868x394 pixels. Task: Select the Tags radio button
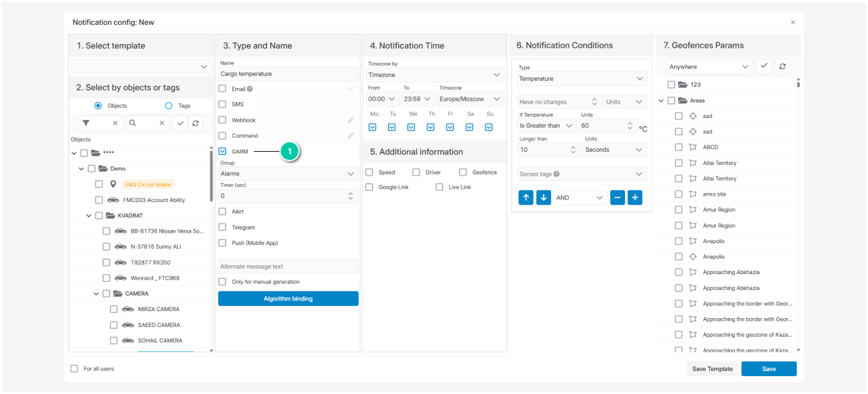[x=169, y=106]
